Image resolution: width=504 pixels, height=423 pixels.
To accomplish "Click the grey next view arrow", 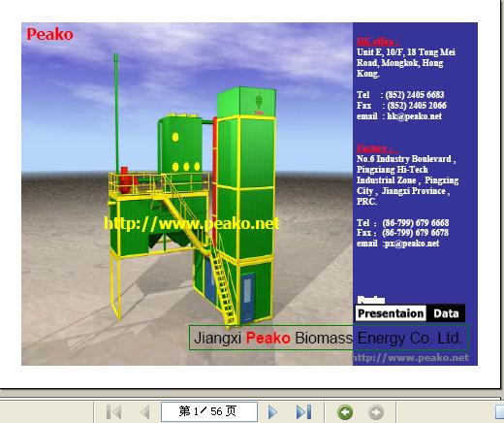I will [x=376, y=412].
